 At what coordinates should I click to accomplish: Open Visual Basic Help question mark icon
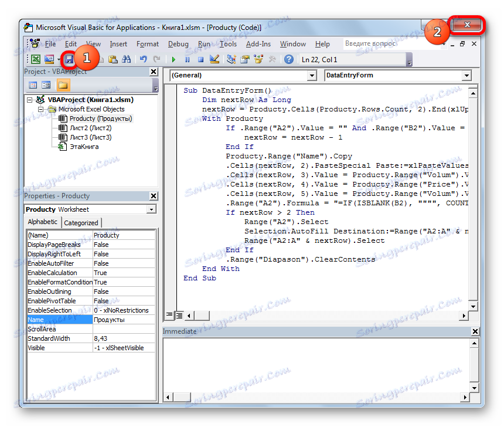pos(289,59)
